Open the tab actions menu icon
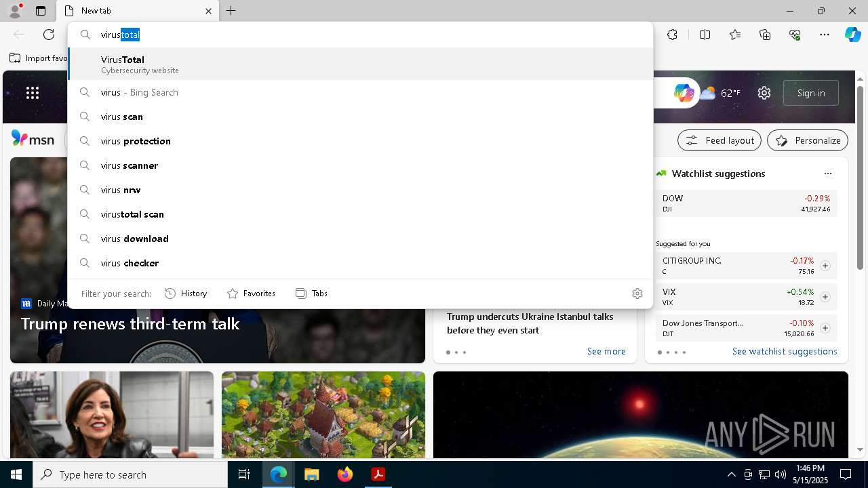 [x=41, y=11]
